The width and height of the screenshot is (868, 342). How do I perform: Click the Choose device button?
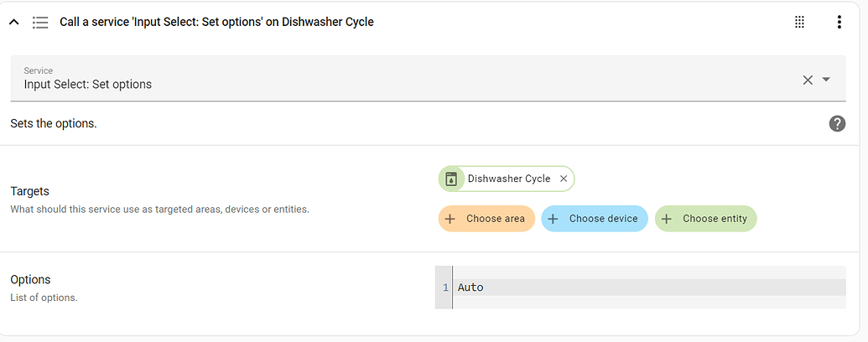point(595,219)
